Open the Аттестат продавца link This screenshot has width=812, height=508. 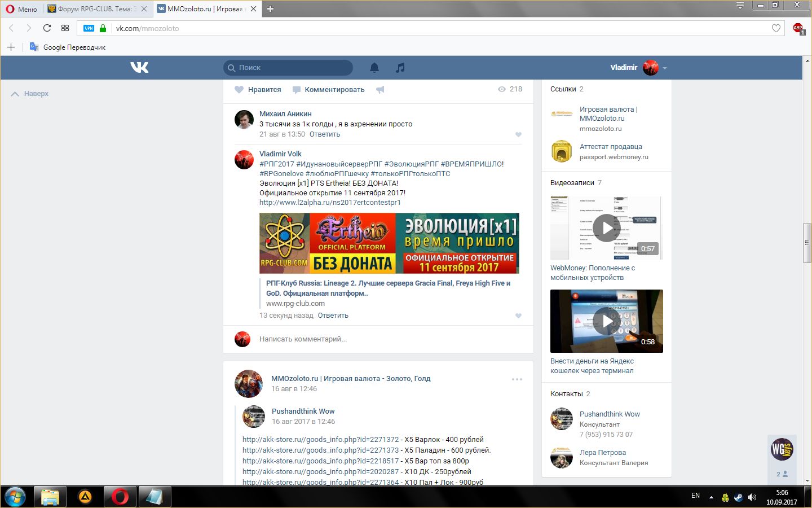611,147
